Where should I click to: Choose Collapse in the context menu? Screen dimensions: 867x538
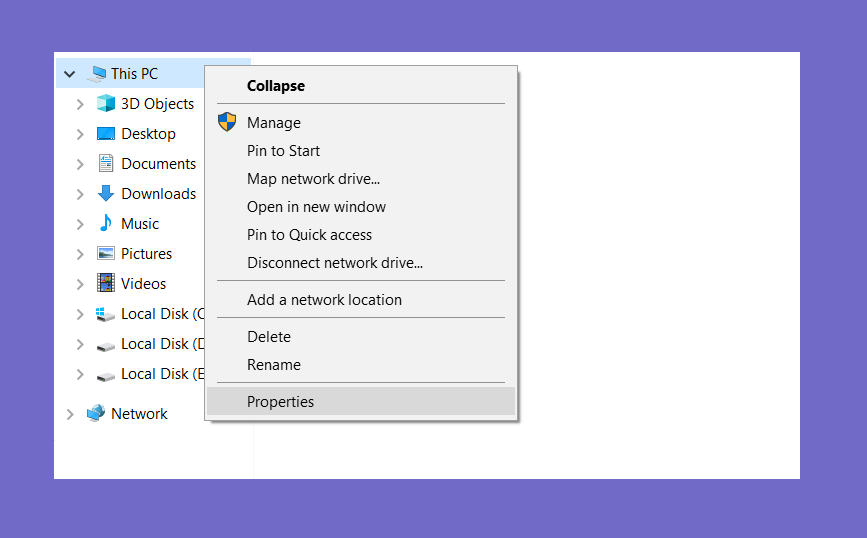click(361, 86)
